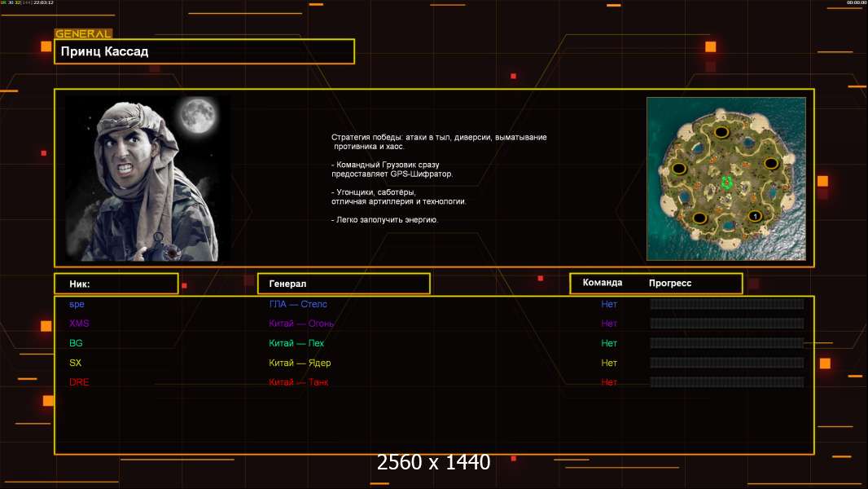Click the "Китай — Ядер" general entry

(300, 363)
